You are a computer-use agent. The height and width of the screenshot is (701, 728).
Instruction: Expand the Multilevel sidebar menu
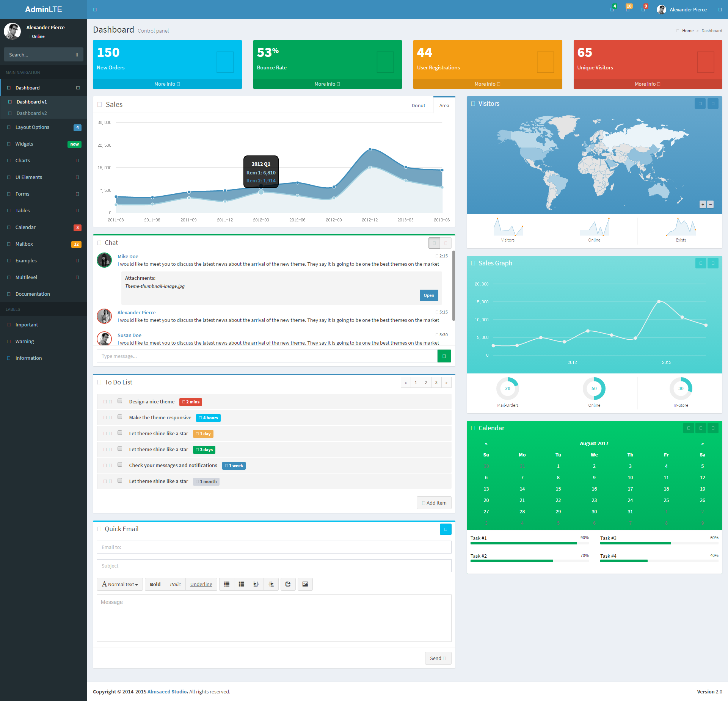point(44,278)
